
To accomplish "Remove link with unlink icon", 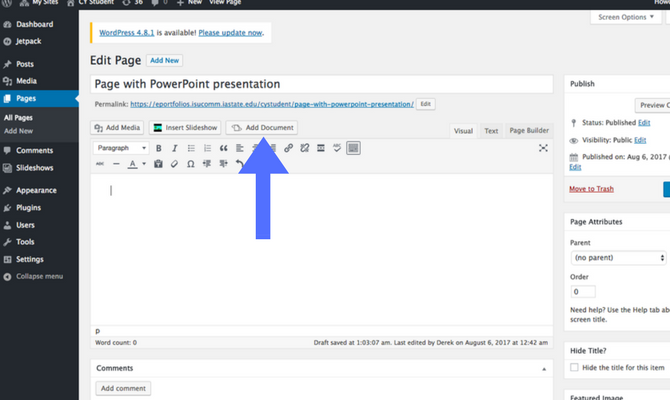I will tap(305, 148).
